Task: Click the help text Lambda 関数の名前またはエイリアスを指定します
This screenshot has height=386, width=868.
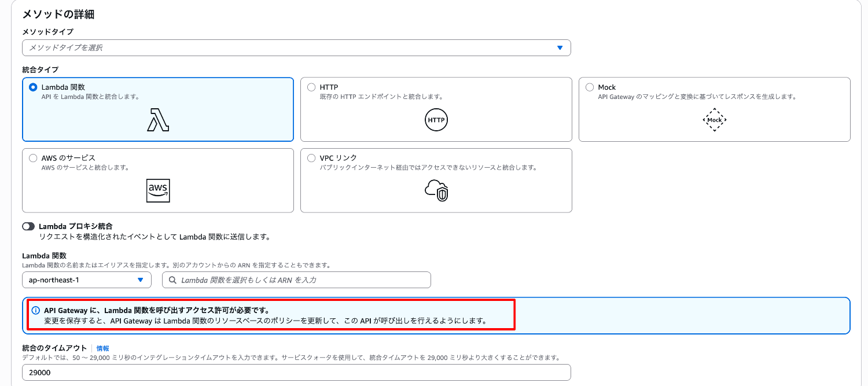Action: (176, 265)
